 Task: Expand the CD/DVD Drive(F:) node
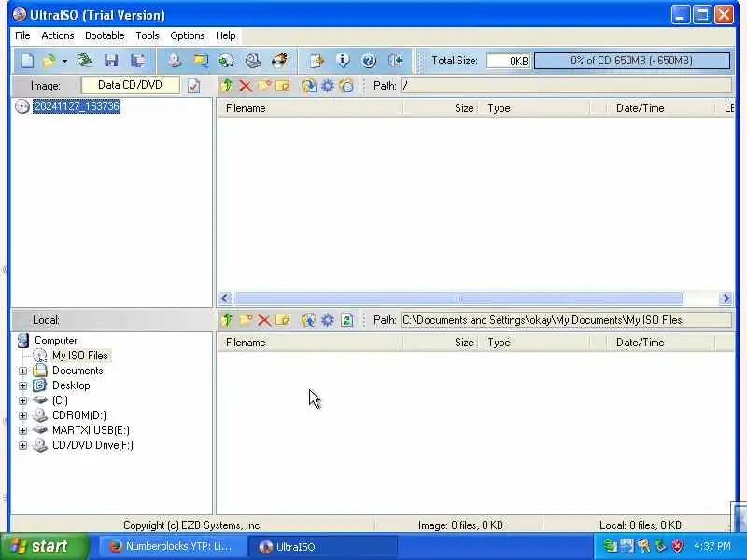22,446
